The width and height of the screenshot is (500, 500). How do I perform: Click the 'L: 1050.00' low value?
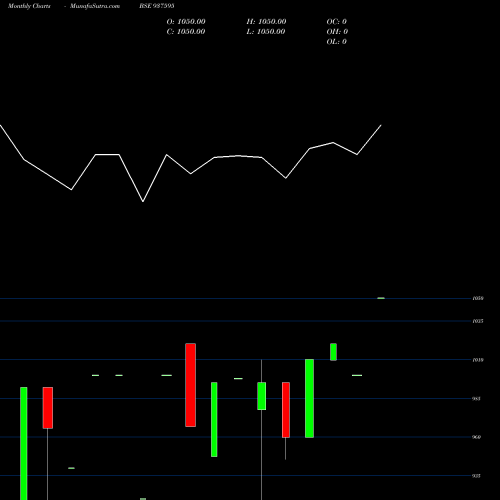coord(266,32)
